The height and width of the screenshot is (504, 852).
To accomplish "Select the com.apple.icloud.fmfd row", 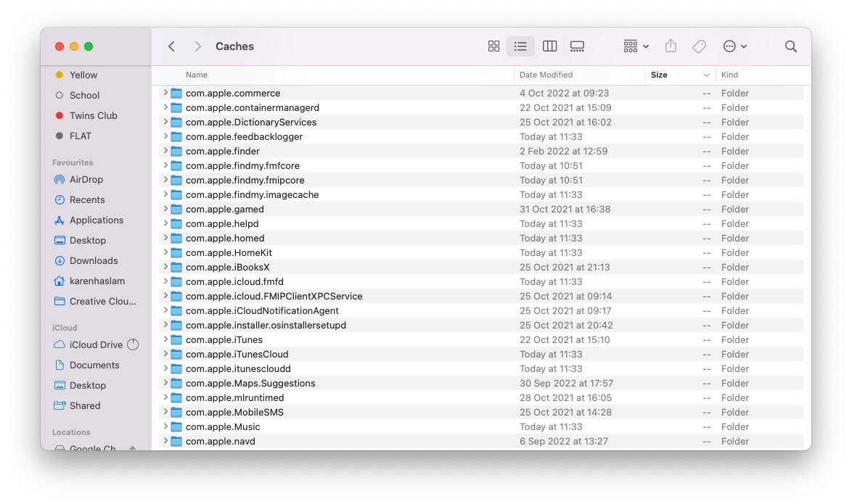I will point(481,282).
